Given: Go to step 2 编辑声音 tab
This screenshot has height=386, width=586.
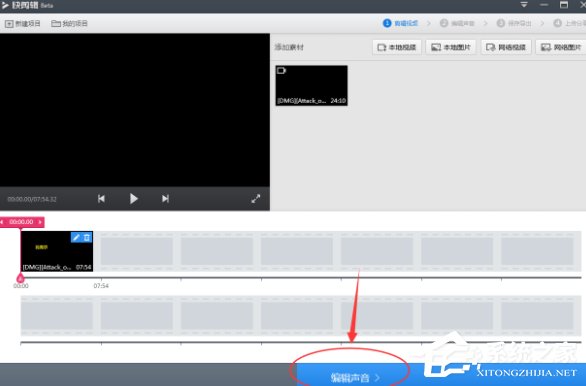Looking at the screenshot, I should (x=457, y=23).
